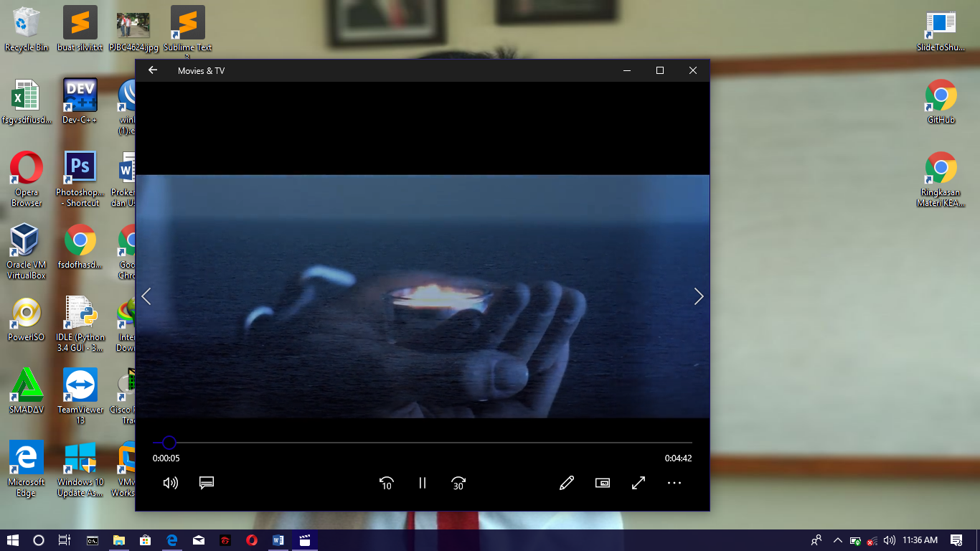
Task: Play video in mini view
Action: tap(603, 483)
